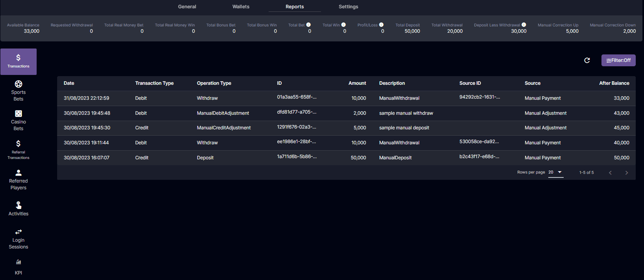The width and height of the screenshot is (644, 280).
Task: Open Activities hand pointer icon
Action: click(x=19, y=205)
